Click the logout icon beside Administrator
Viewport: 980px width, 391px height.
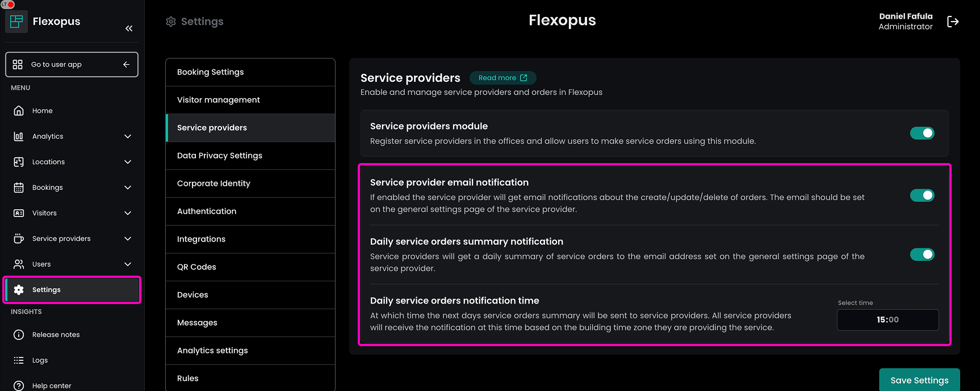pos(953,22)
